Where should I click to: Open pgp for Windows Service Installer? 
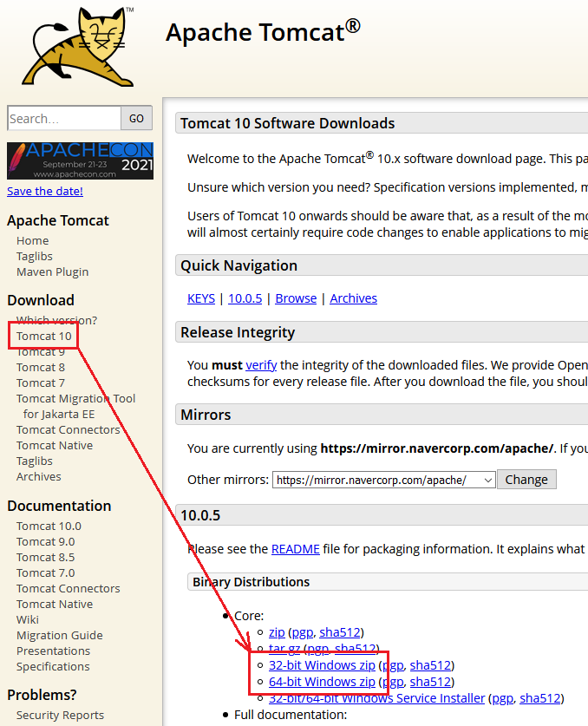pos(502,698)
